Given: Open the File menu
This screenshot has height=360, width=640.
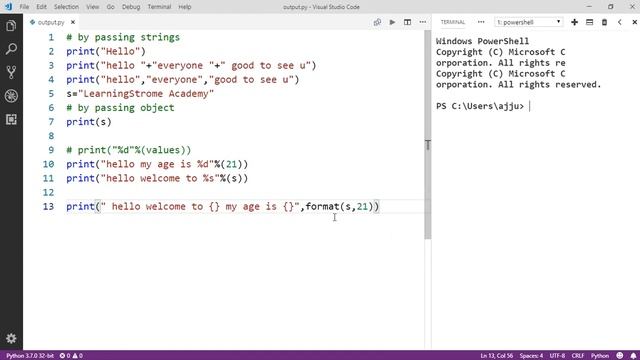Looking at the screenshot, I should pyautogui.click(x=24, y=7).
